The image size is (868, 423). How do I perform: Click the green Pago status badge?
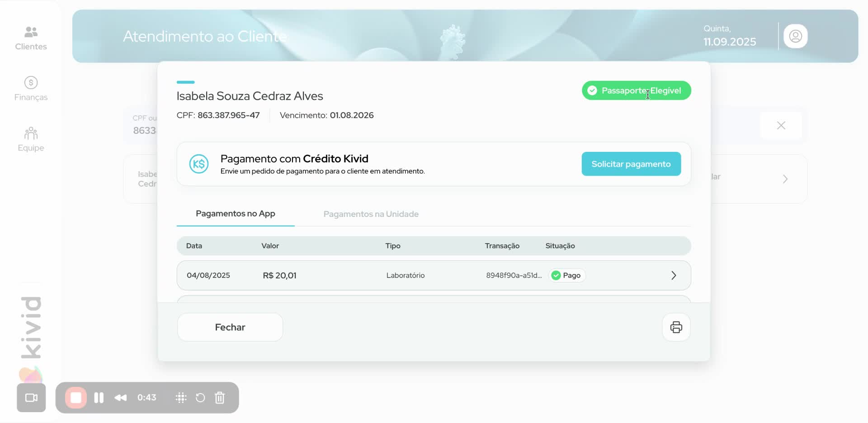coord(567,275)
